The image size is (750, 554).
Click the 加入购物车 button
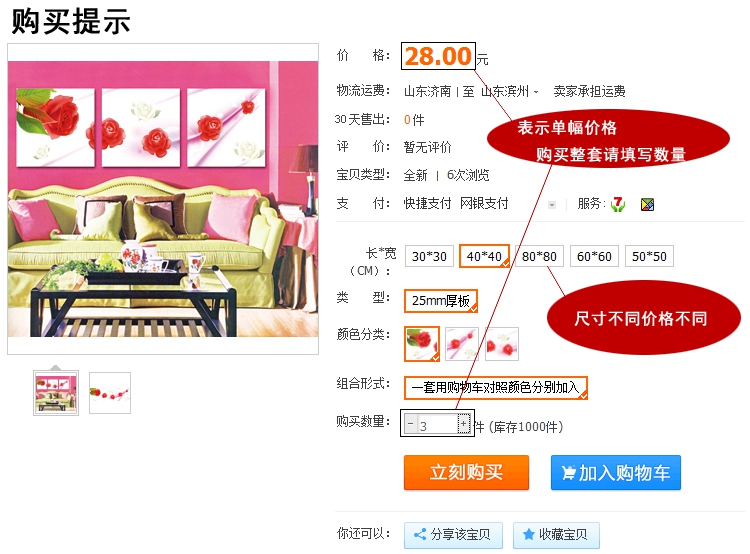click(x=616, y=473)
